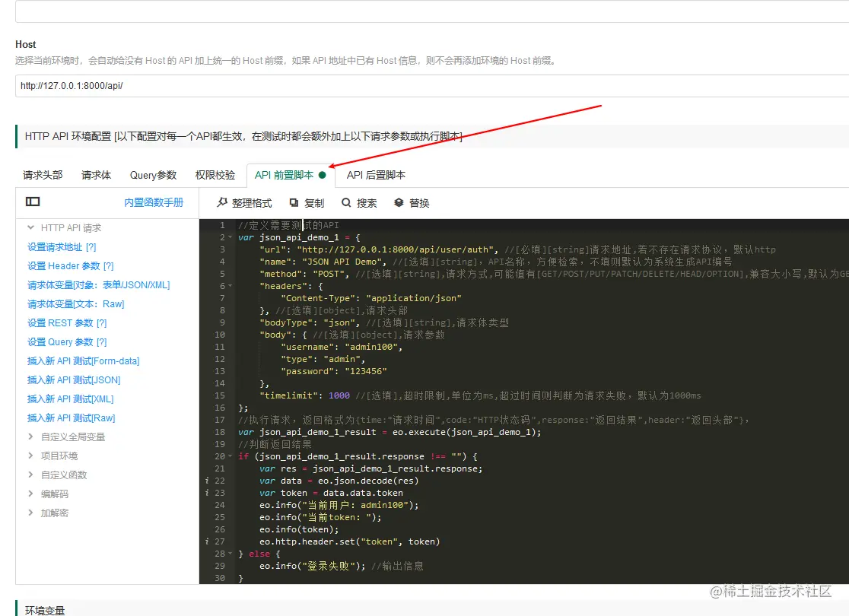This screenshot has width=849, height=616.
Task: Click the info marker on line 23
Action: pyautogui.click(x=207, y=493)
